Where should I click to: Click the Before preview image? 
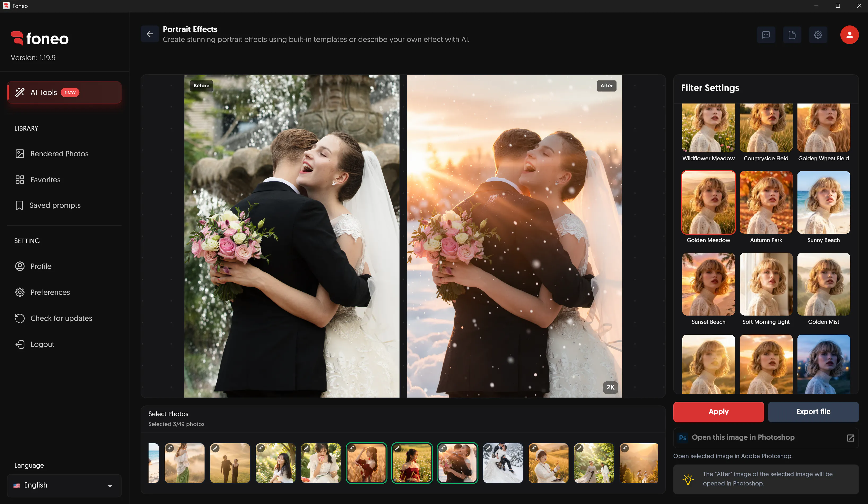[x=292, y=236]
